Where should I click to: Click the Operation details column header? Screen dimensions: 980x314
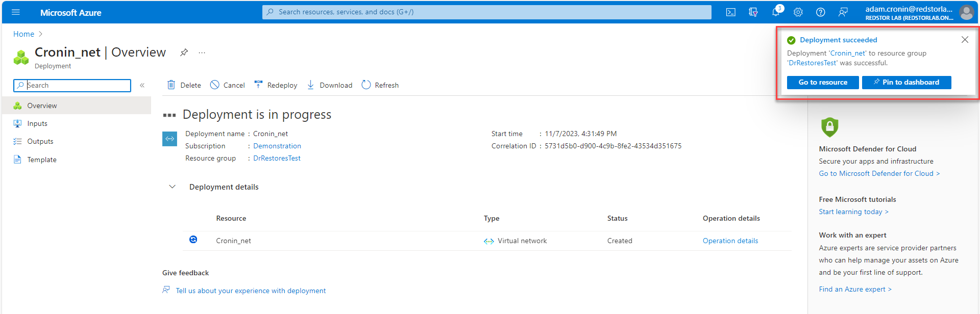(731, 218)
